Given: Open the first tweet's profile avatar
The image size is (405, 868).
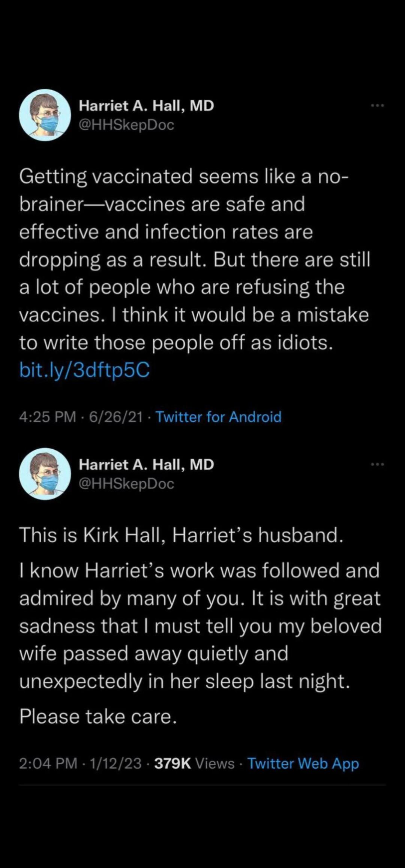Looking at the screenshot, I should (x=45, y=115).
